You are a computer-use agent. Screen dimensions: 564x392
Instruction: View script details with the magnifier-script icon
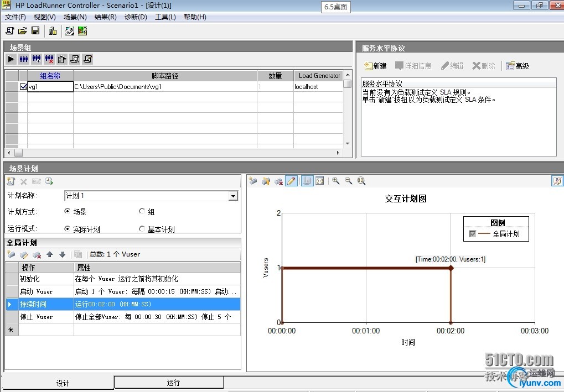coord(75,59)
